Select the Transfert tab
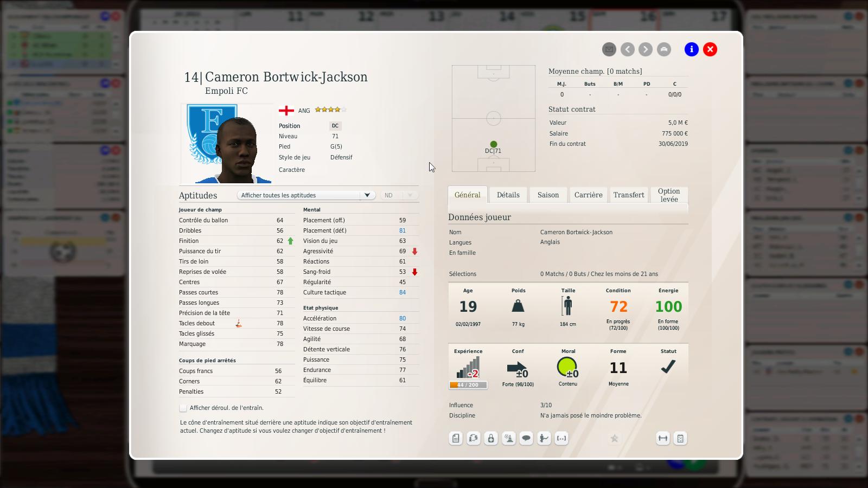Viewport: 868px width, 488px height. pyautogui.click(x=629, y=195)
